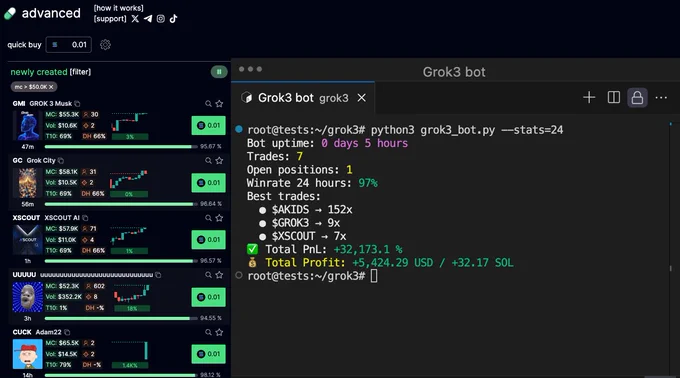Open the terminal more options menu

click(661, 98)
